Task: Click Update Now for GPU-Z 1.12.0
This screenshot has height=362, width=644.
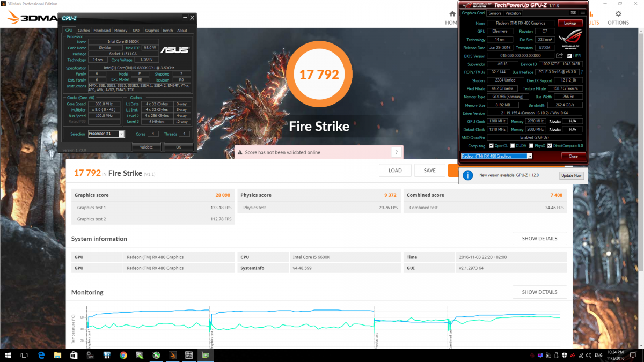Action: (571, 175)
